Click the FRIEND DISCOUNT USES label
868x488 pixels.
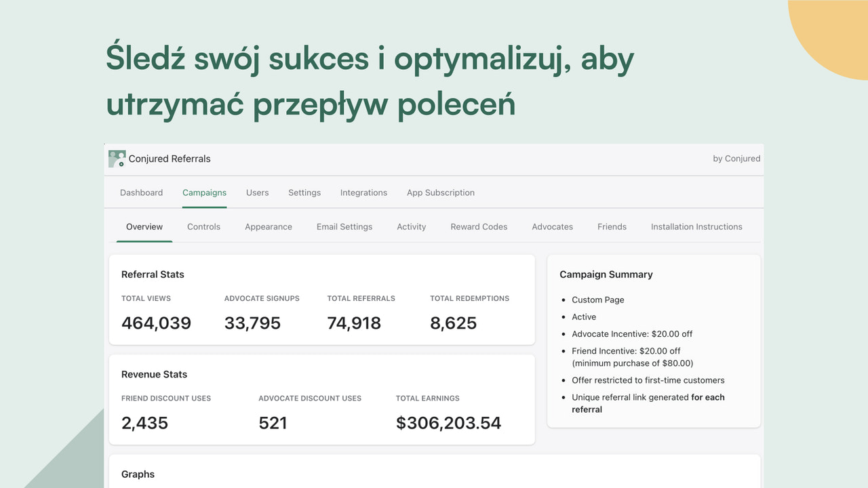click(166, 399)
